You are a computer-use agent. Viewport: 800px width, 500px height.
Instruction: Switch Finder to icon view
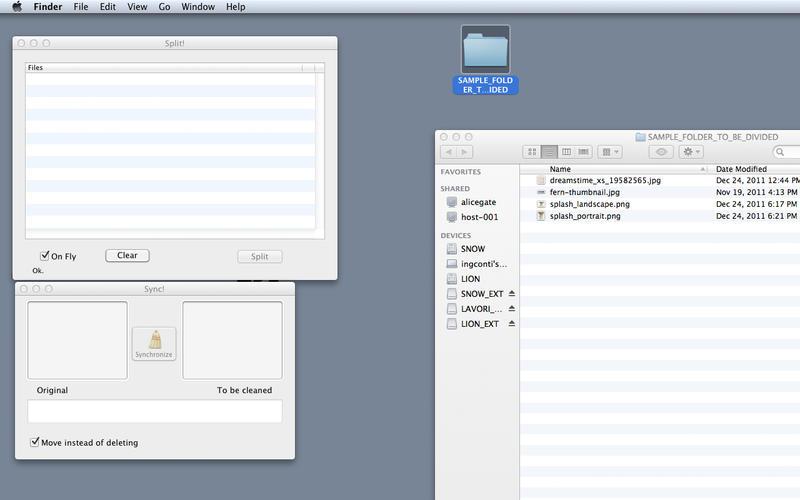pyautogui.click(x=532, y=151)
